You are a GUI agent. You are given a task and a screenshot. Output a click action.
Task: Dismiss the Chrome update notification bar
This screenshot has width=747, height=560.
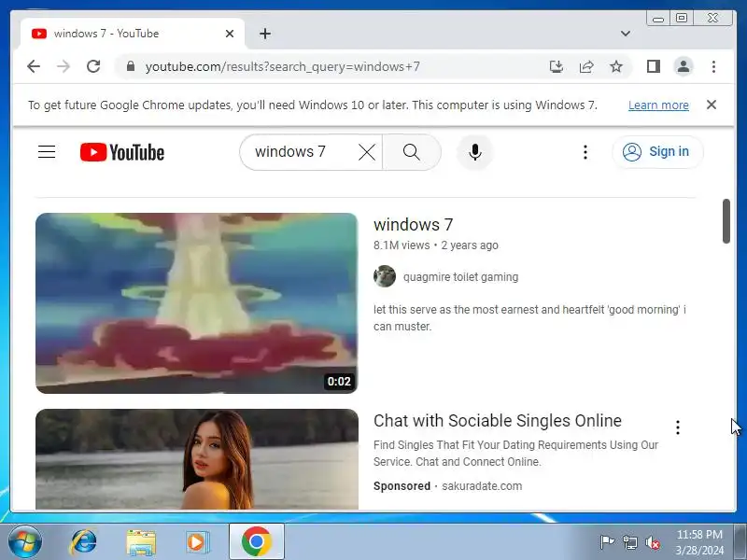coord(712,105)
